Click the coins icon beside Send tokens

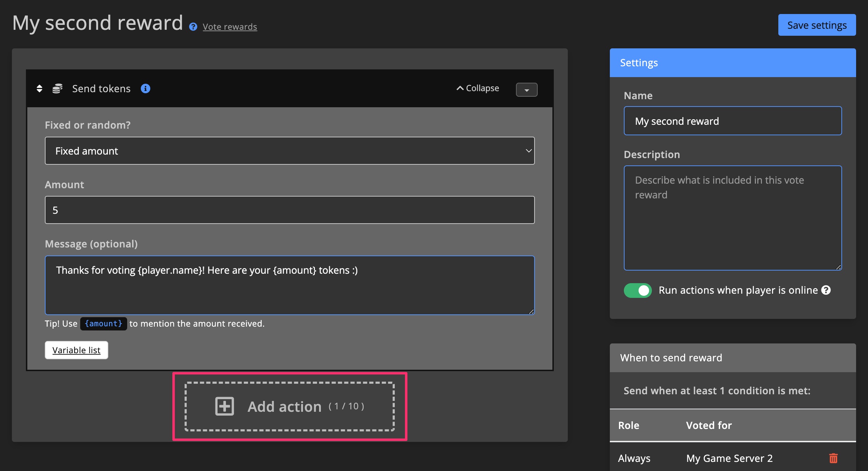click(x=57, y=88)
